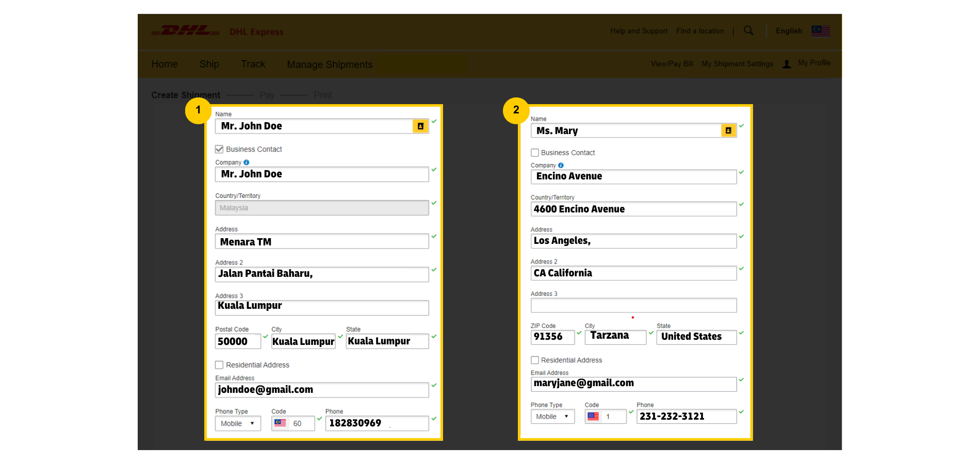Click the Company info icon in receiver form
Viewport: 980px width, 464px height.
561,165
